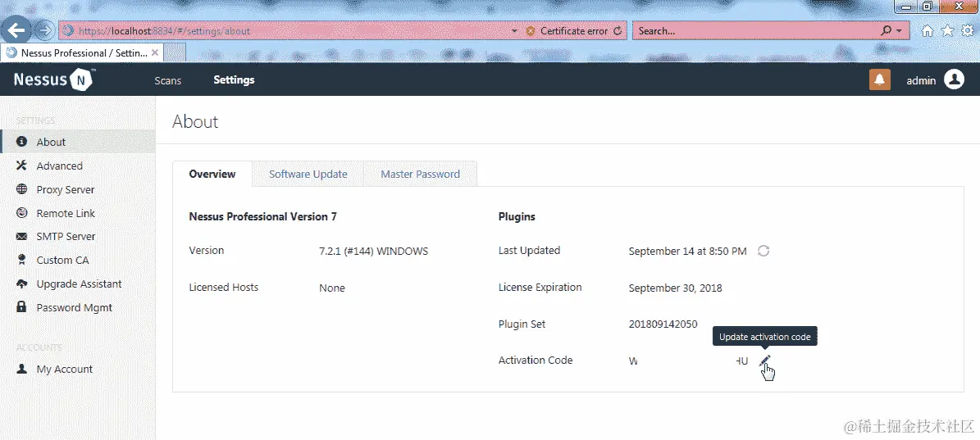Click the browser home icon
Screen dimensions: 980x440
[x=928, y=30]
